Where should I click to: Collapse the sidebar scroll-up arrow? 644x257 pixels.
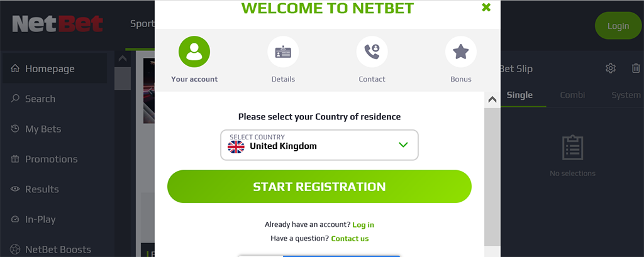point(122,59)
